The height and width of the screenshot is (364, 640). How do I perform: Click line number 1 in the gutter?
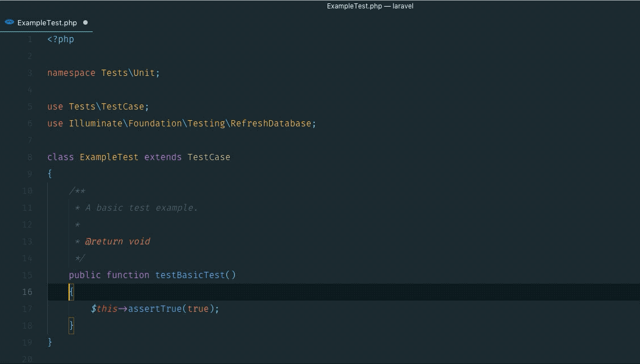tap(29, 39)
